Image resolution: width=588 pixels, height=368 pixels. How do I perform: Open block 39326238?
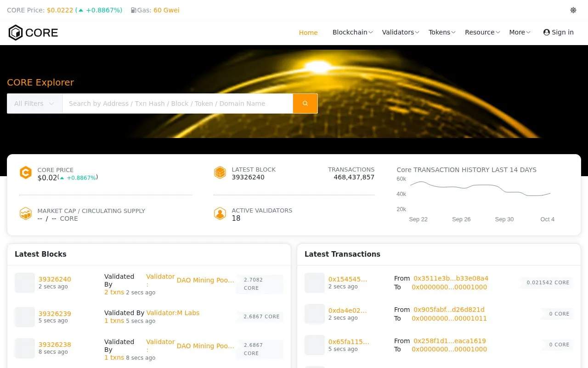[x=55, y=345]
